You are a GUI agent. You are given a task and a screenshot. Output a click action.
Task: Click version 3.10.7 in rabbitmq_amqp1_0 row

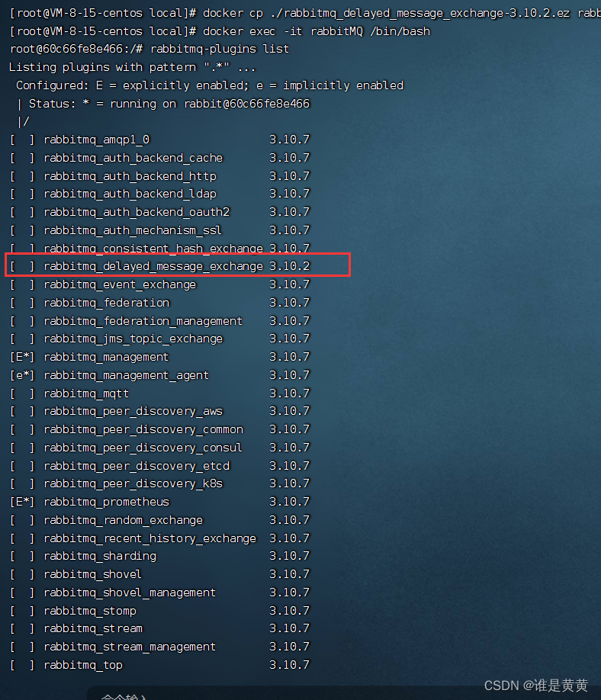click(289, 140)
